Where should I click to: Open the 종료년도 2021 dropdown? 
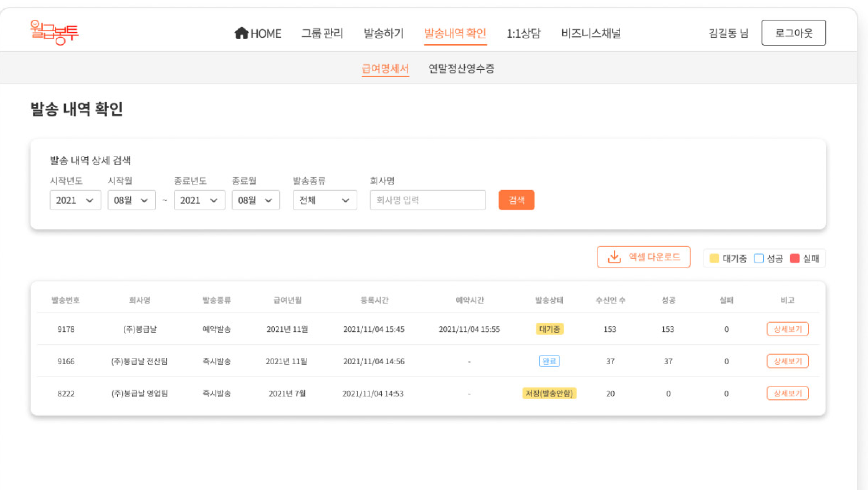click(x=199, y=200)
